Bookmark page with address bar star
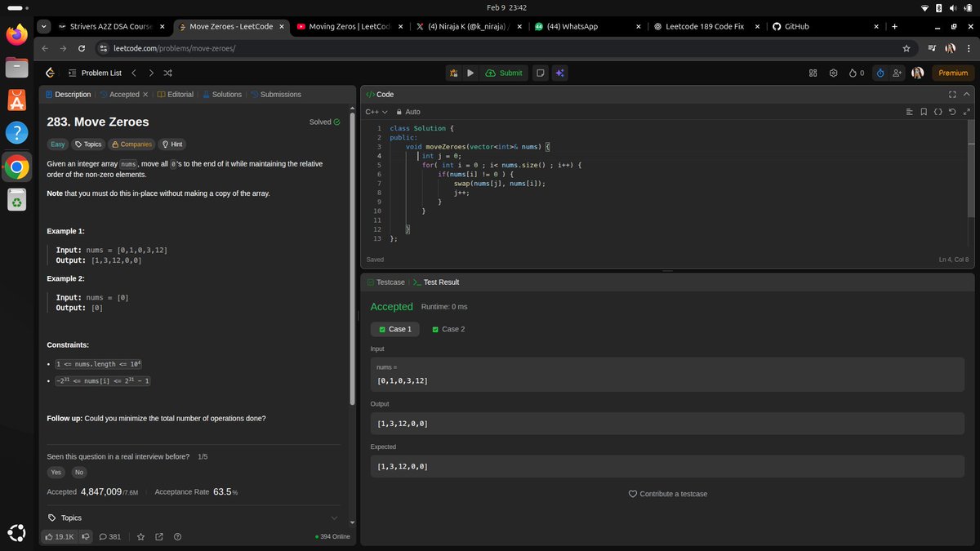 906,48
